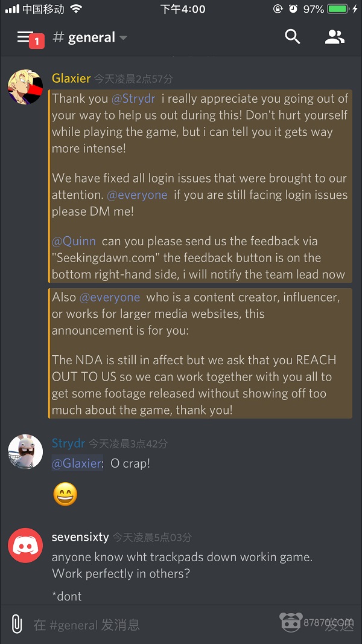
Task: Open Glaxier's profile avatar
Action: coord(25,86)
